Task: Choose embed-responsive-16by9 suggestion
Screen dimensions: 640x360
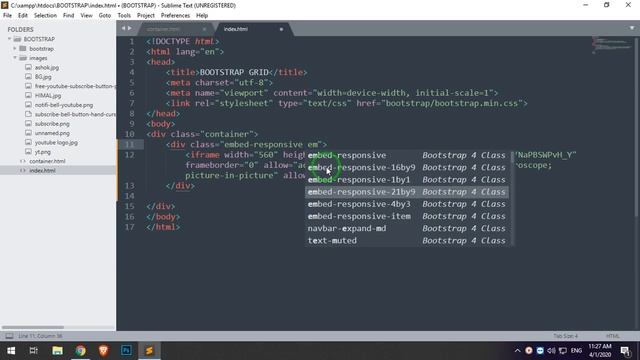Action: click(x=407, y=168)
